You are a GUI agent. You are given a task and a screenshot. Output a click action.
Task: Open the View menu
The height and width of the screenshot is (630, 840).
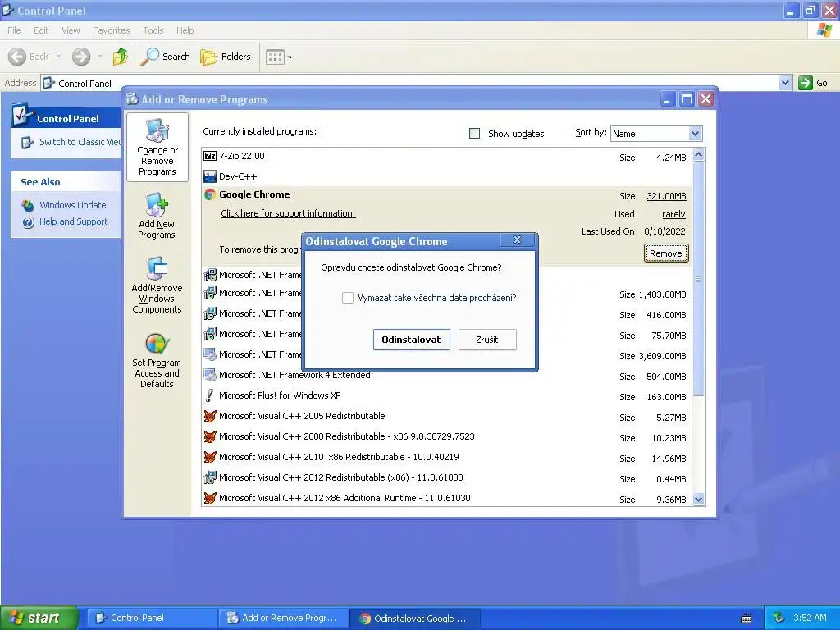click(x=71, y=30)
